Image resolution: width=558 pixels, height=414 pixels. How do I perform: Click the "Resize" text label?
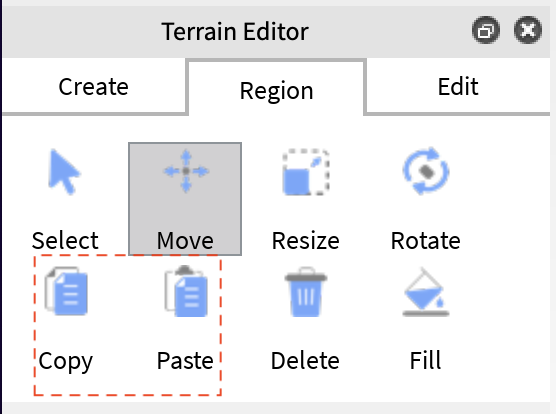pos(305,241)
